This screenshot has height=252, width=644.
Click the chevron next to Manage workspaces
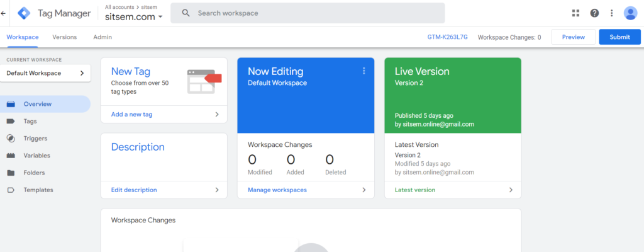pos(364,190)
